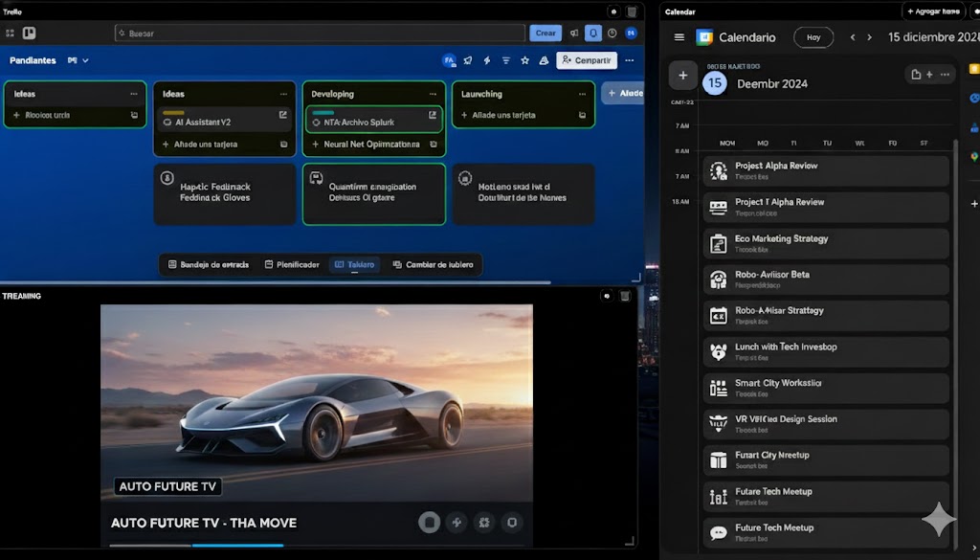Star the Pendientes board

(524, 60)
